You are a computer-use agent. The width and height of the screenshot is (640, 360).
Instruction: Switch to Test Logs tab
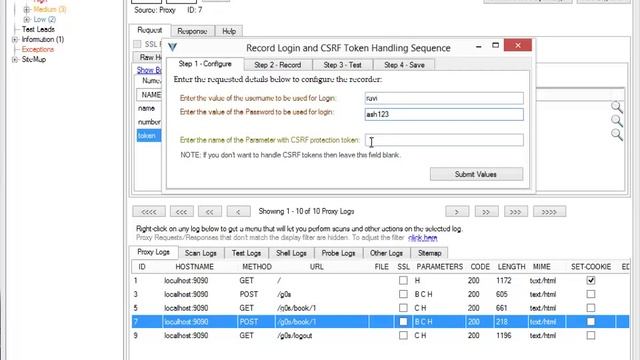click(247, 253)
